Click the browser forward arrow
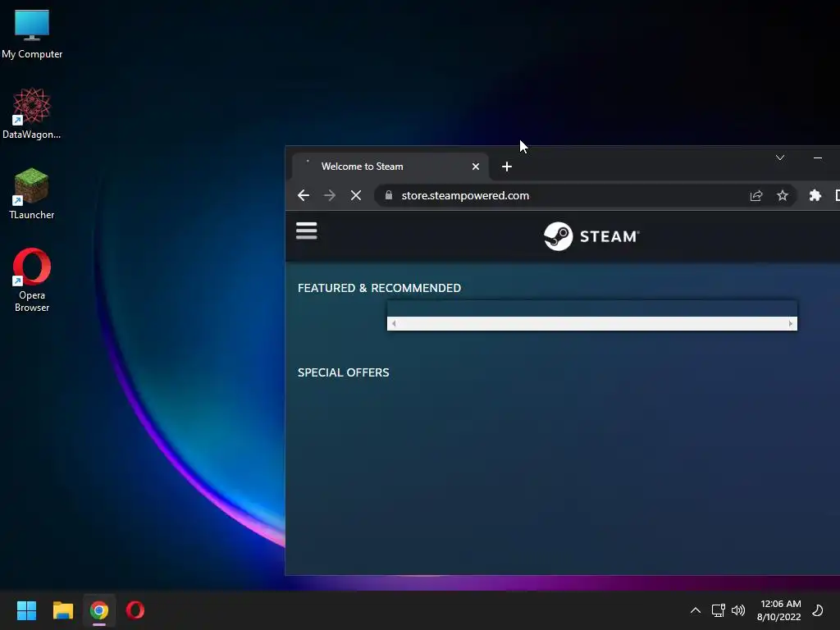840x630 pixels. click(x=330, y=195)
